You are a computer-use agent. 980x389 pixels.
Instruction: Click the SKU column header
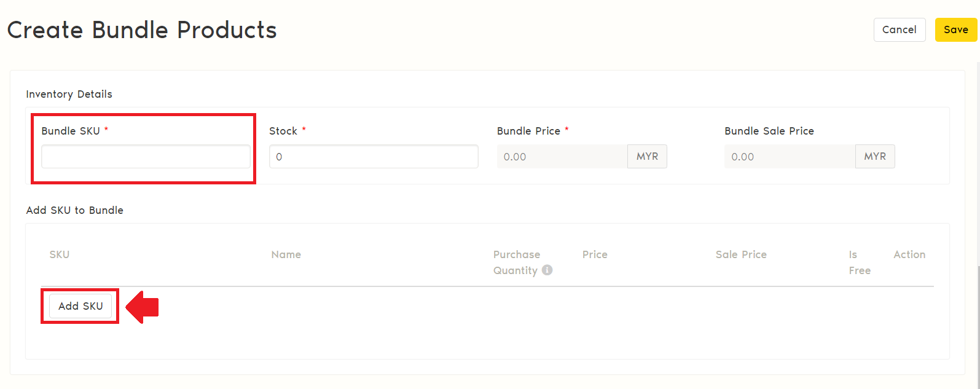pyautogui.click(x=60, y=254)
